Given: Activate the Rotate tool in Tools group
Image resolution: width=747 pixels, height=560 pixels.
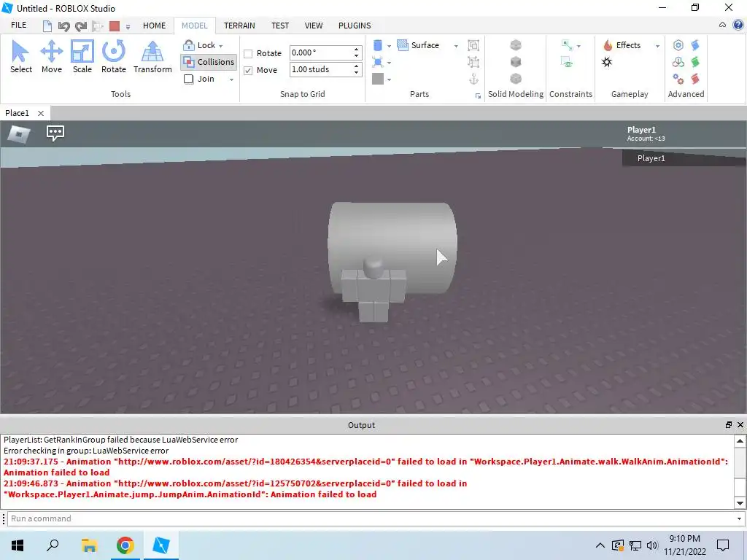Looking at the screenshot, I should (x=113, y=57).
